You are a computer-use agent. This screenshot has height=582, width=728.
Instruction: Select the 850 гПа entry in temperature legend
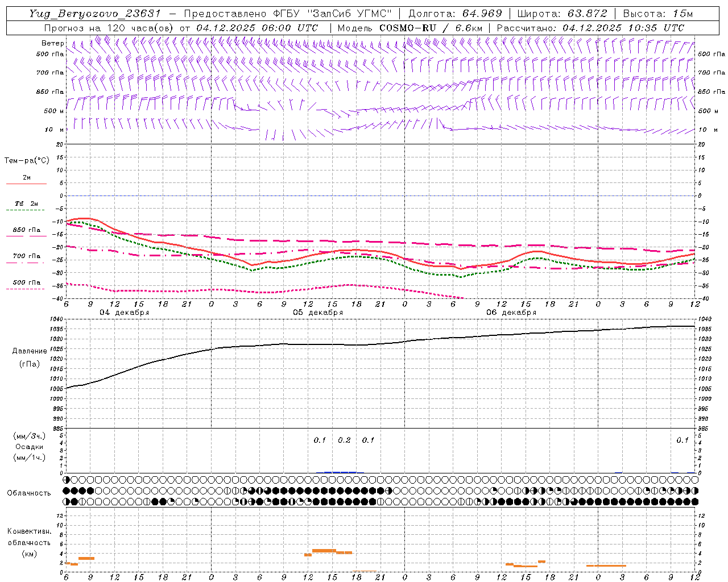[27, 230]
